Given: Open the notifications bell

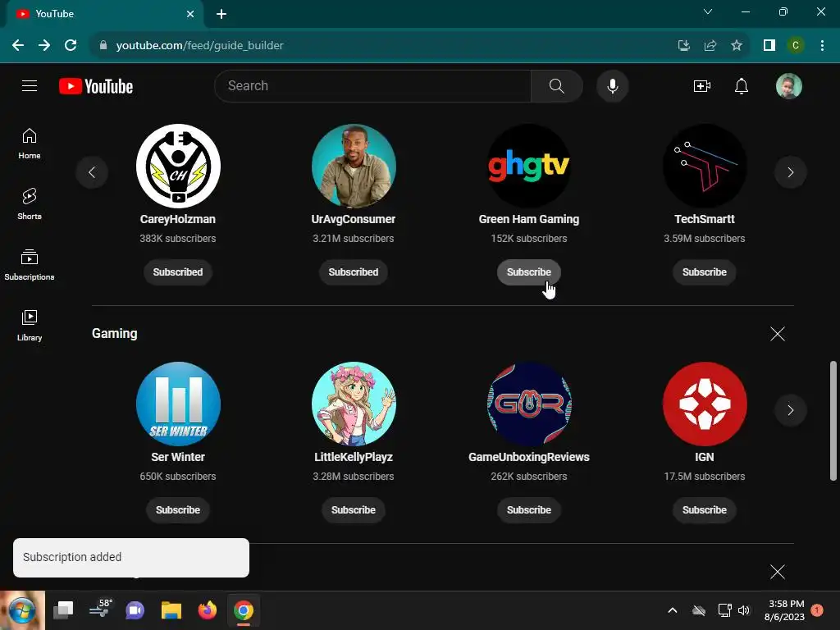Looking at the screenshot, I should (742, 85).
